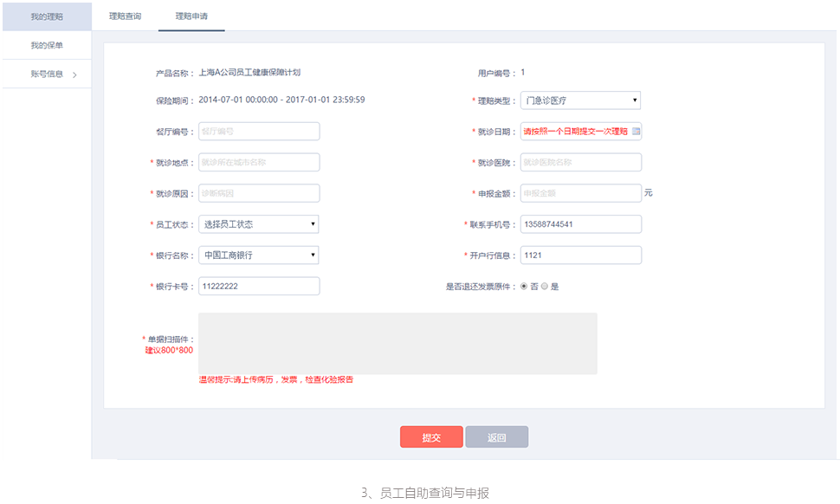Open 我的保单 in sidebar
The height and width of the screenshot is (504, 840).
[x=46, y=45]
